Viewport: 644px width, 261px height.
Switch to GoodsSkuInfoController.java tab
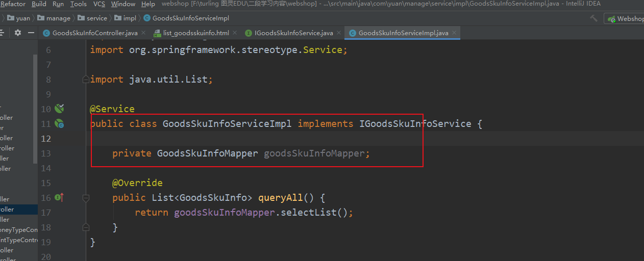pyautogui.click(x=95, y=33)
